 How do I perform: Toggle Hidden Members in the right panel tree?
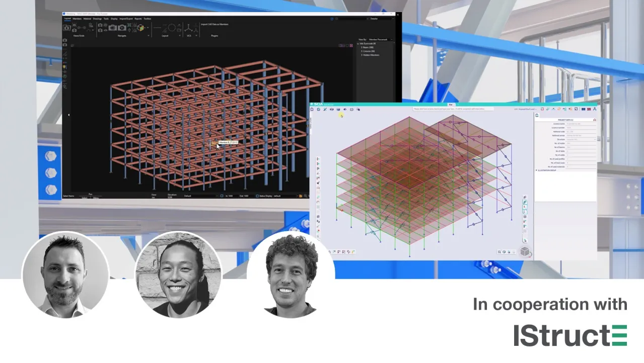pyautogui.click(x=370, y=55)
